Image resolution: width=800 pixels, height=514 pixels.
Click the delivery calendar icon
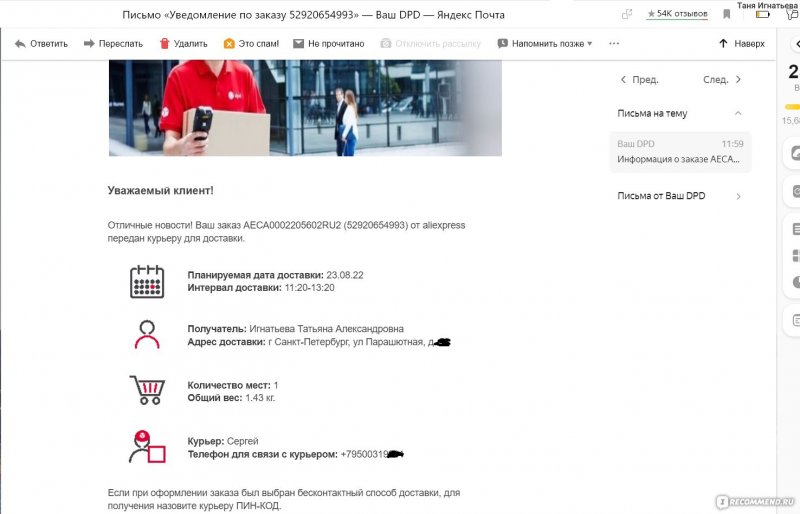[x=147, y=281]
